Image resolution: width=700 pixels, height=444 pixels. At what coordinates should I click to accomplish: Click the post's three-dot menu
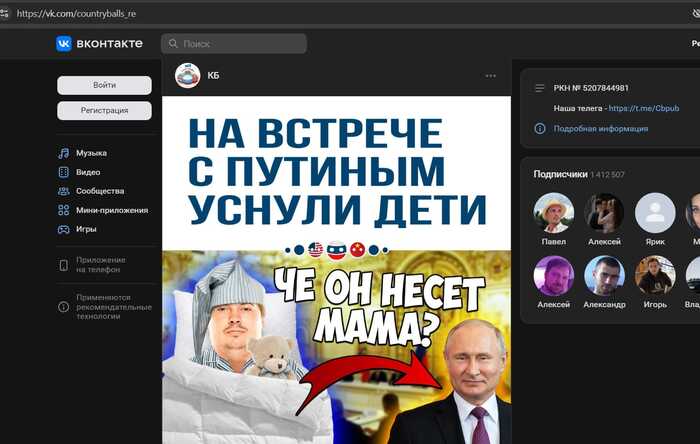tap(490, 76)
